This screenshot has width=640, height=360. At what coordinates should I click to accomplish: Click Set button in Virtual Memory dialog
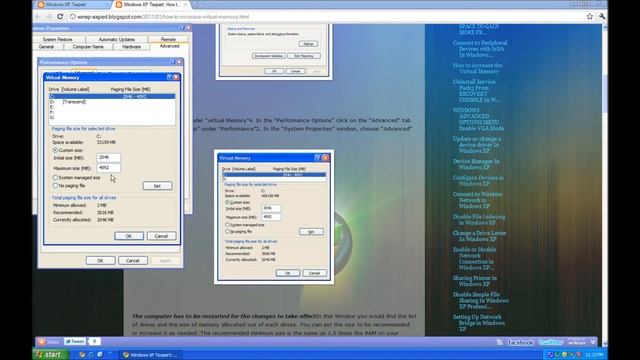click(x=158, y=186)
